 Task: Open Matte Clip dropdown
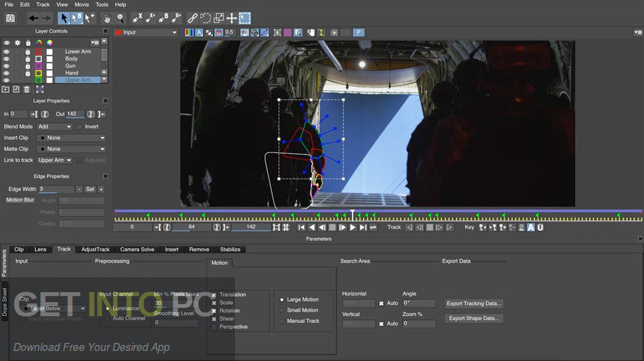[72, 149]
